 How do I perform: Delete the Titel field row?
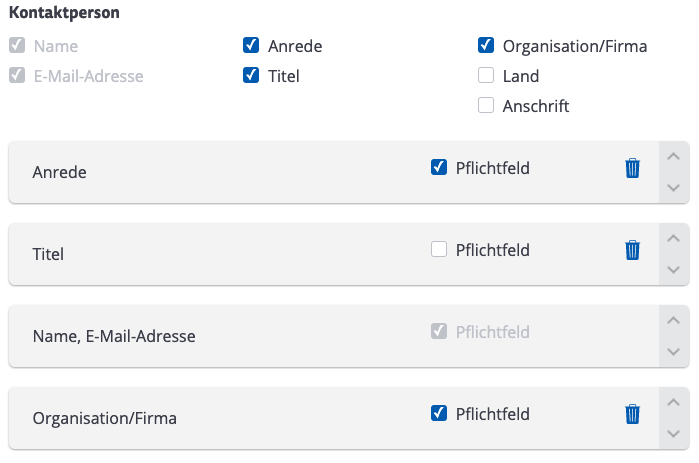click(632, 250)
